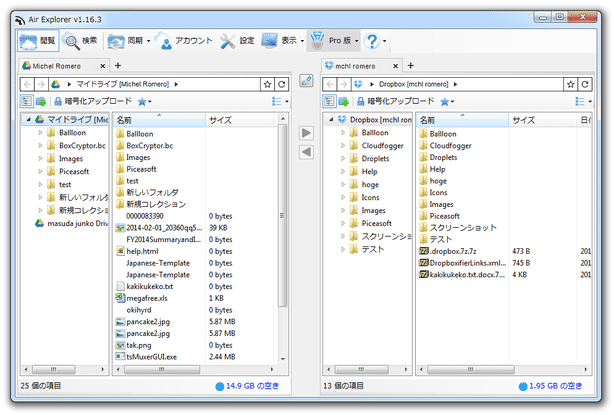Click the 同期 sync icon
The height and width of the screenshot is (415, 614).
[x=116, y=41]
